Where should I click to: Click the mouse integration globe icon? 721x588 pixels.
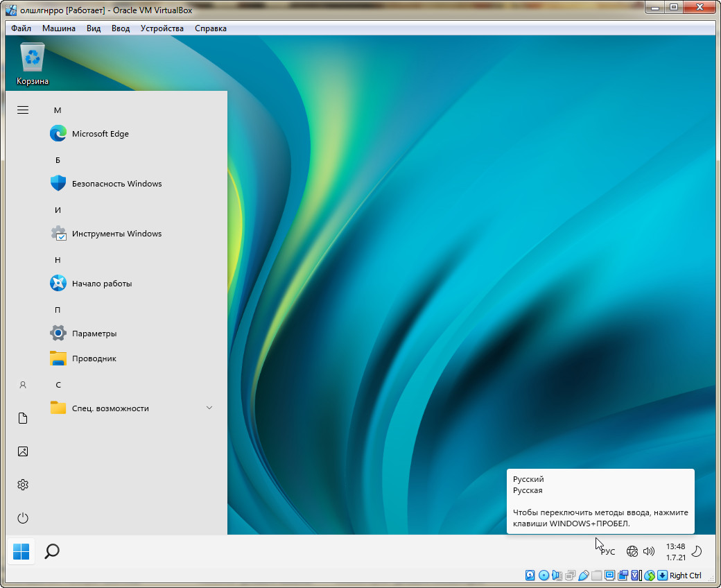[649, 575]
